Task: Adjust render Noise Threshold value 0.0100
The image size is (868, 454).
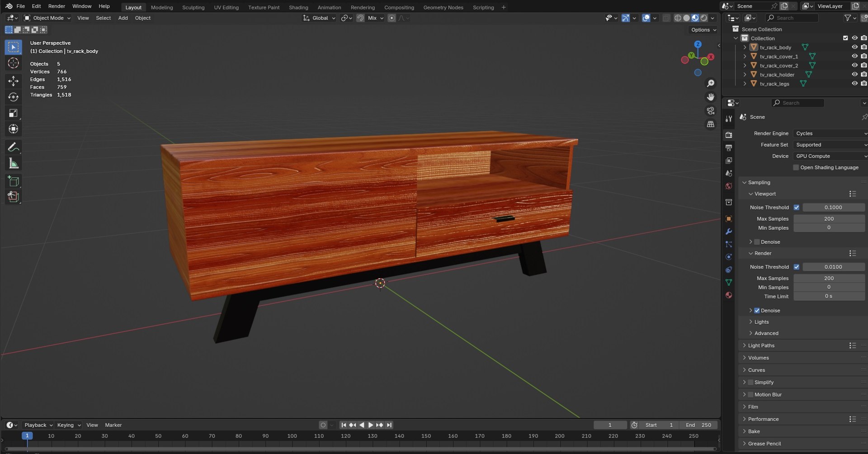Action: pyautogui.click(x=833, y=267)
